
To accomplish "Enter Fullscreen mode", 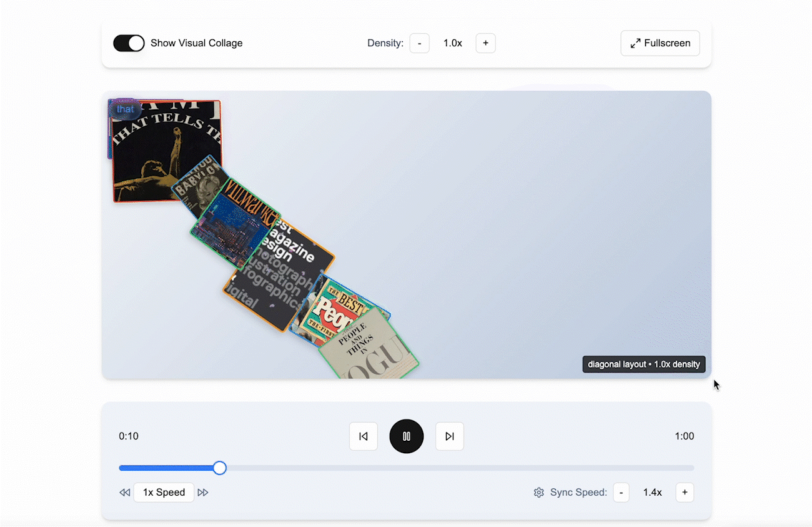I will 660,43.
